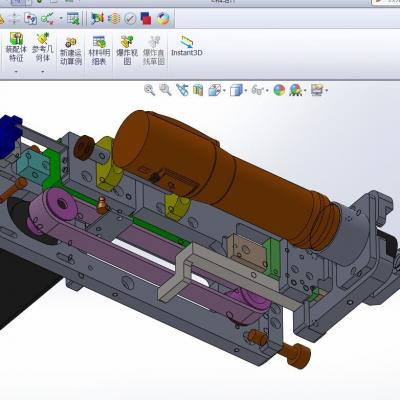The image size is (400, 400).
Task: Open the Reference Geometry (参考几何体) tool
Action: (43, 47)
